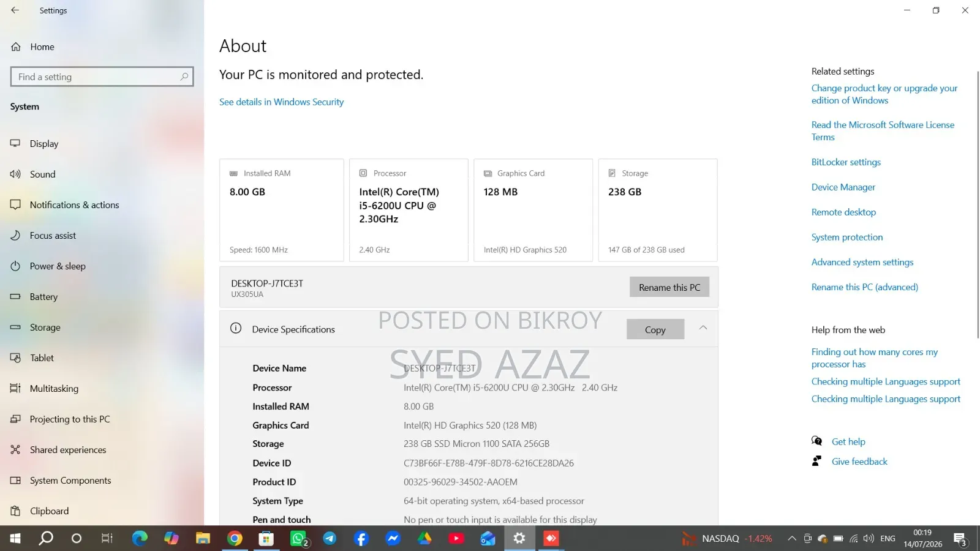This screenshot has height=551, width=980.
Task: Open YouTube from the taskbar
Action: (456, 539)
